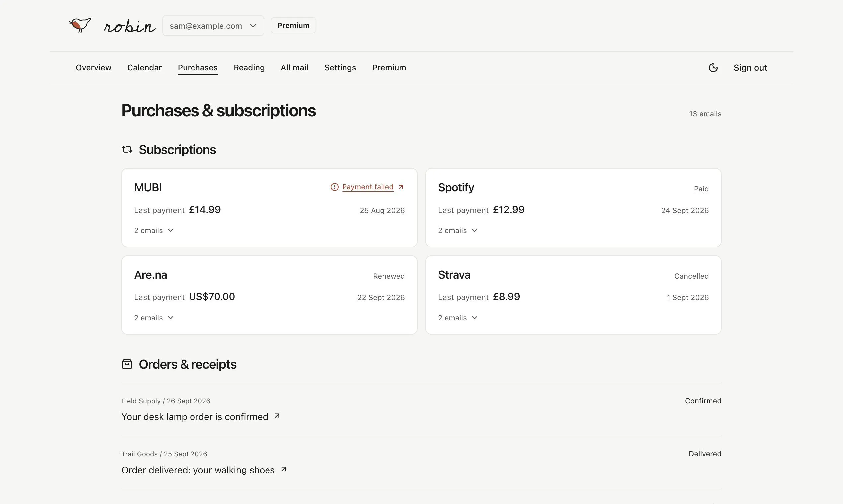This screenshot has width=843, height=504.
Task: Expand Spotify's 2 emails list
Action: click(x=458, y=230)
